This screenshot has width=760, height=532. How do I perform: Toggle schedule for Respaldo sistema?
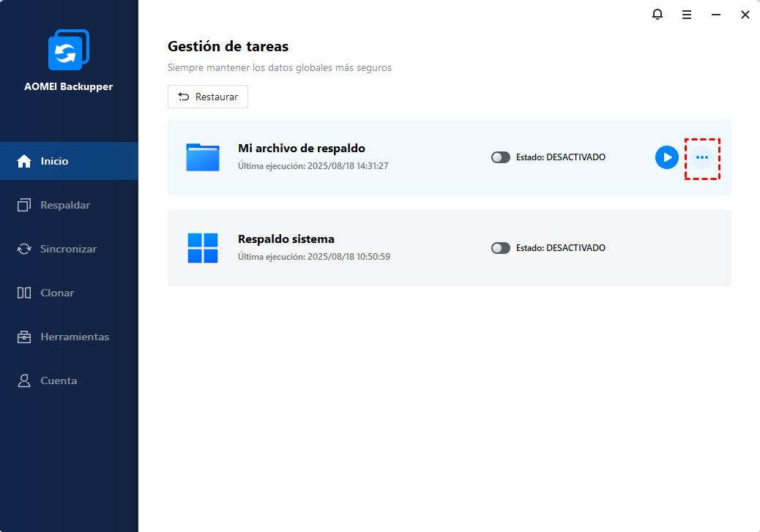click(501, 248)
